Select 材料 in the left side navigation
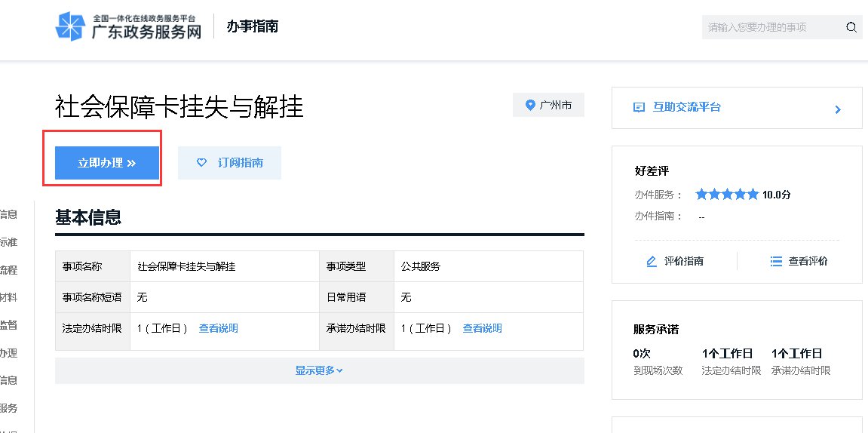This screenshot has height=433, width=868. 8,298
